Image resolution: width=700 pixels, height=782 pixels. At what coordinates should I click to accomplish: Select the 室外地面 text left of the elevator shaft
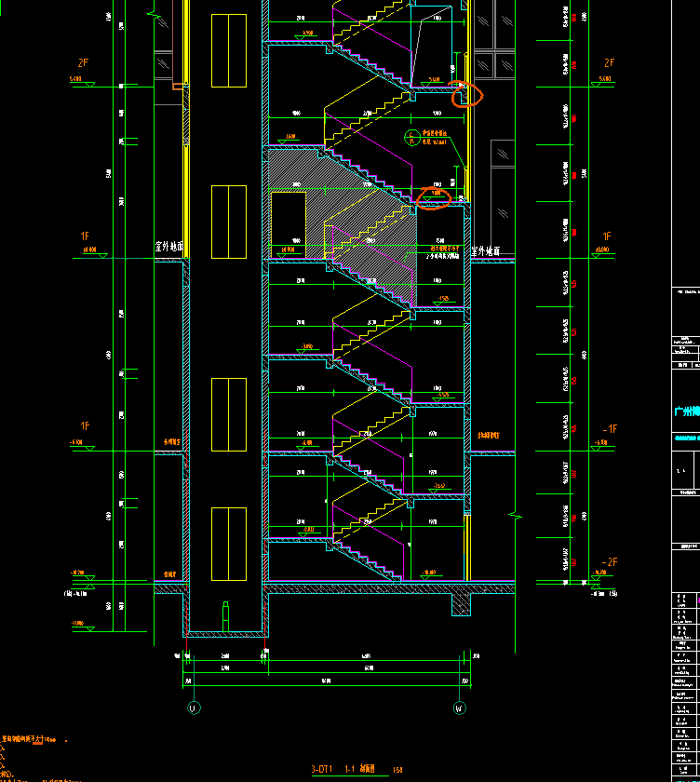click(169, 247)
